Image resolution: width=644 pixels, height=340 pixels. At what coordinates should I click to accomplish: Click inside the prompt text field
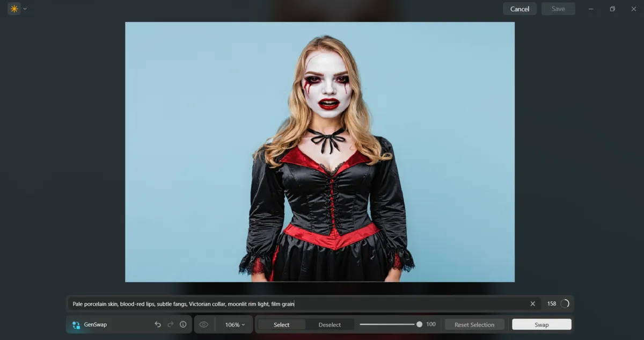coord(295,303)
